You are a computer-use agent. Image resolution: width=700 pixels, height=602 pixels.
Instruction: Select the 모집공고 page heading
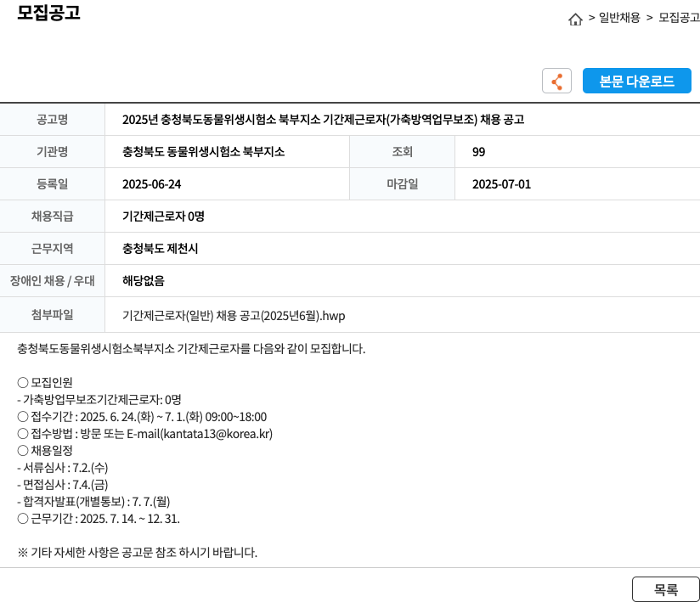coord(48,12)
